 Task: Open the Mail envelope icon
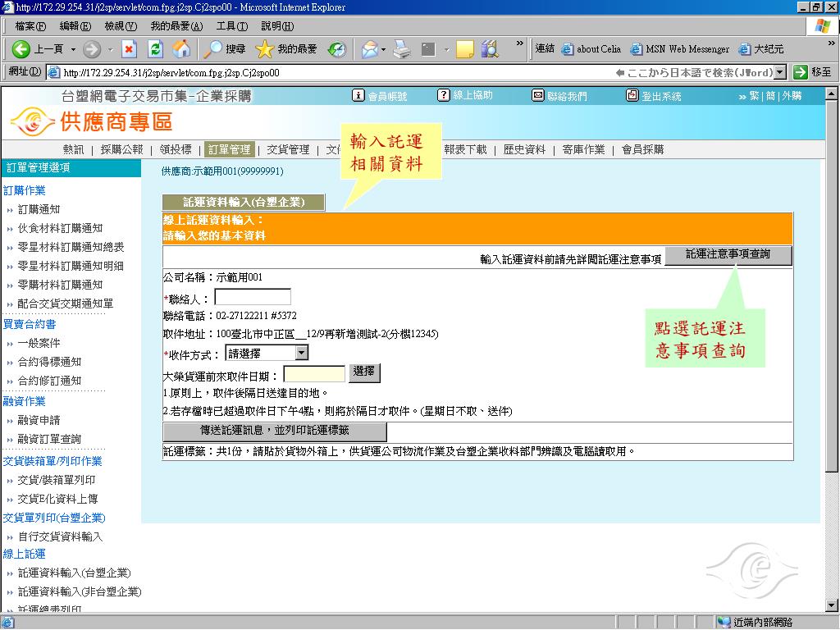pos(369,49)
